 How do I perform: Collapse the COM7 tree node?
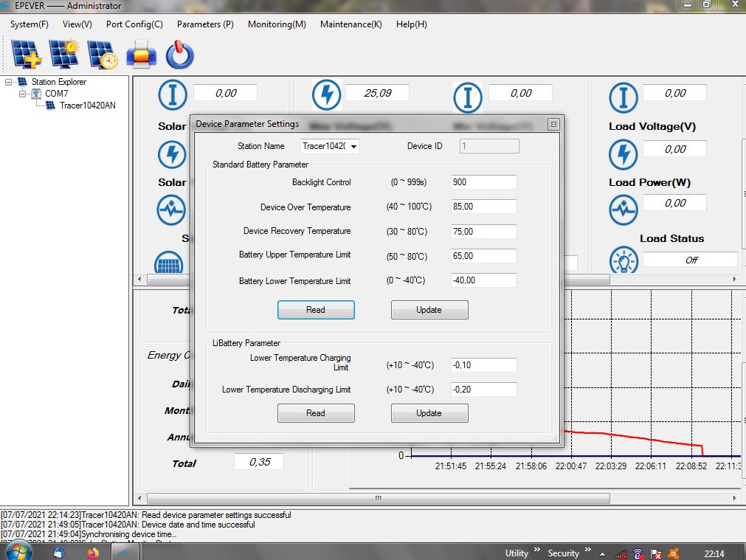[x=22, y=94]
